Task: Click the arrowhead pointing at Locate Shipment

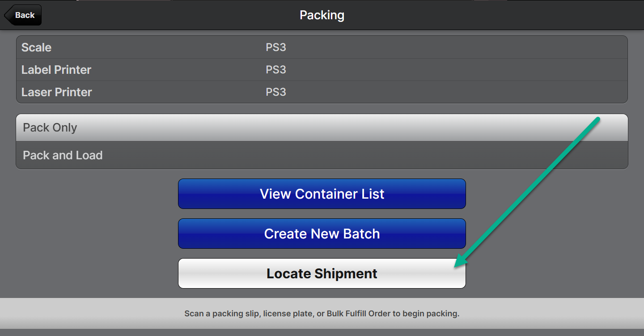Action: pos(459,263)
